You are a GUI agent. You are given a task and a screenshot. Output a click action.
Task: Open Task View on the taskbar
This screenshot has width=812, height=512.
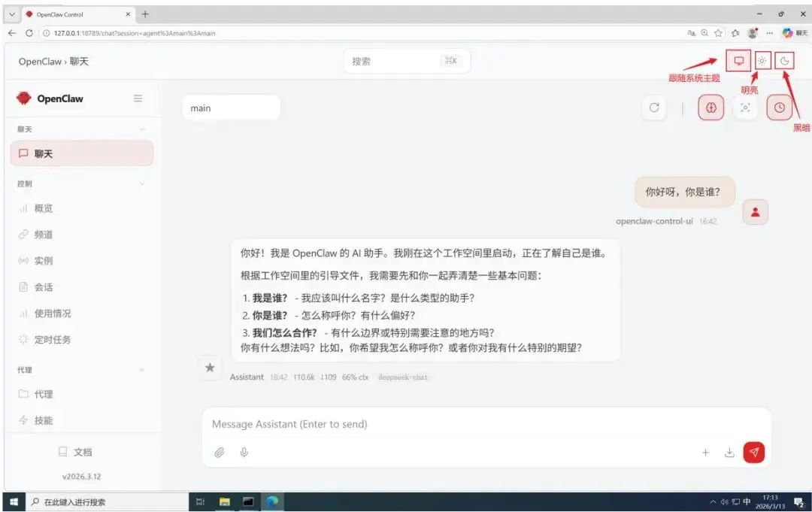[x=200, y=501]
